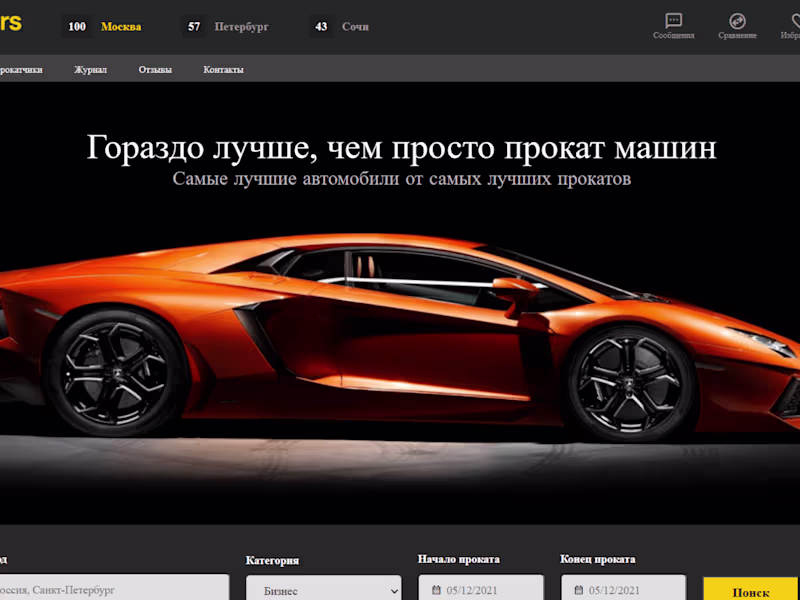Open the Сообщения messages icon

pyautogui.click(x=673, y=22)
